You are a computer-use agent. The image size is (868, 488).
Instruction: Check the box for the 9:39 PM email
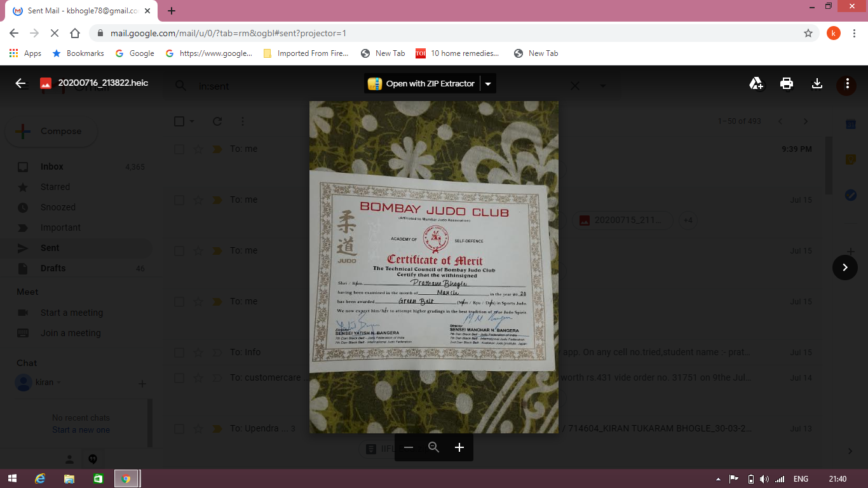(x=179, y=149)
